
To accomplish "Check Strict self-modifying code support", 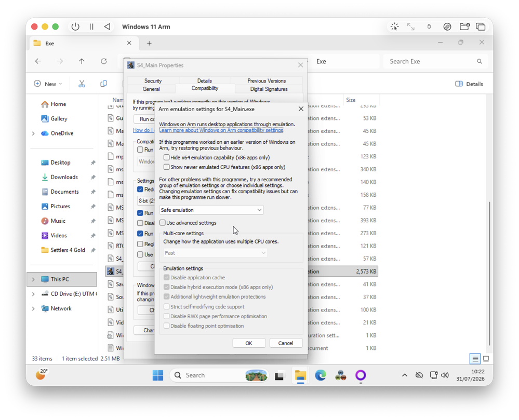I will pos(166,307).
